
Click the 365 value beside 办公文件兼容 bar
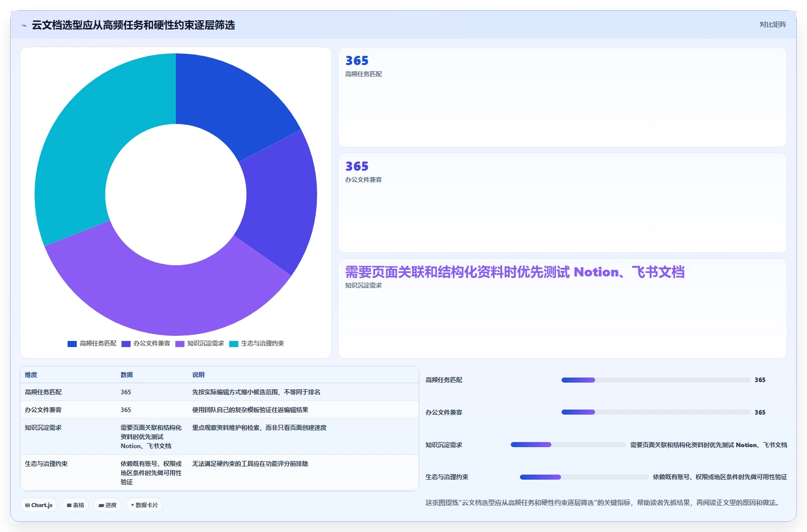pyautogui.click(x=760, y=413)
